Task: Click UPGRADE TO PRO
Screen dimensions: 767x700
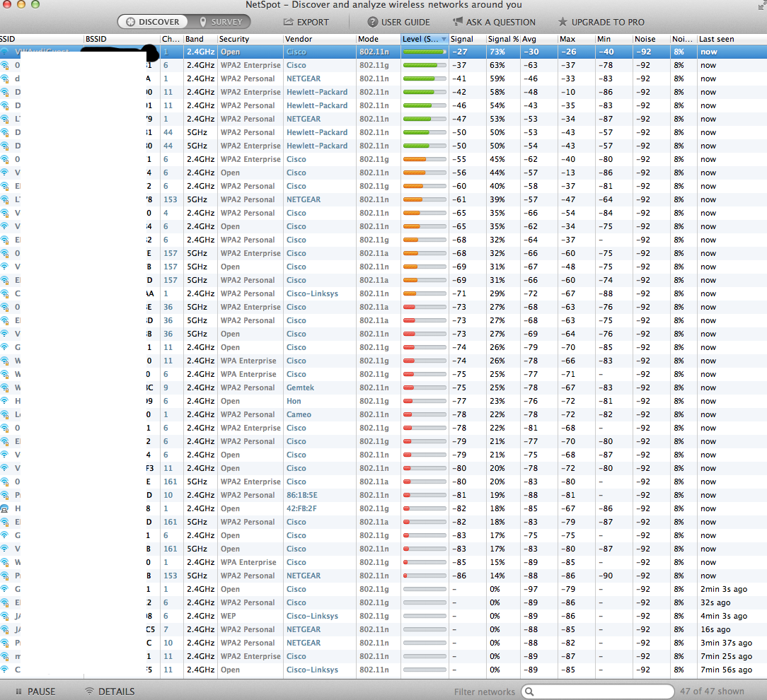Action: pyautogui.click(x=601, y=22)
